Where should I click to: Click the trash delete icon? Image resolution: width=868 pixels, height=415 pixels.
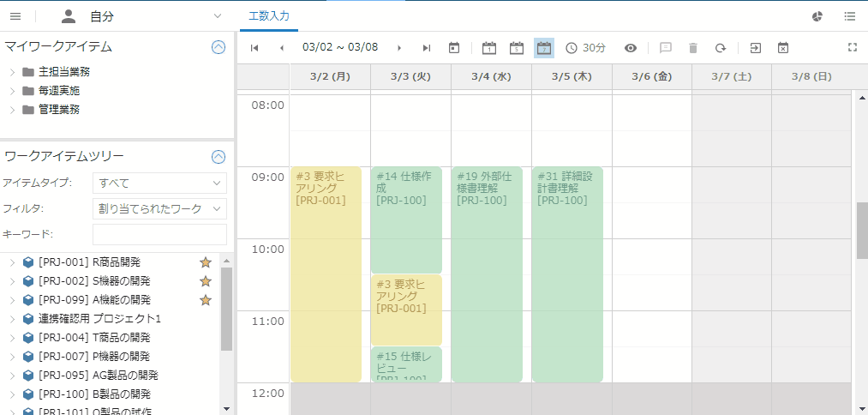692,48
